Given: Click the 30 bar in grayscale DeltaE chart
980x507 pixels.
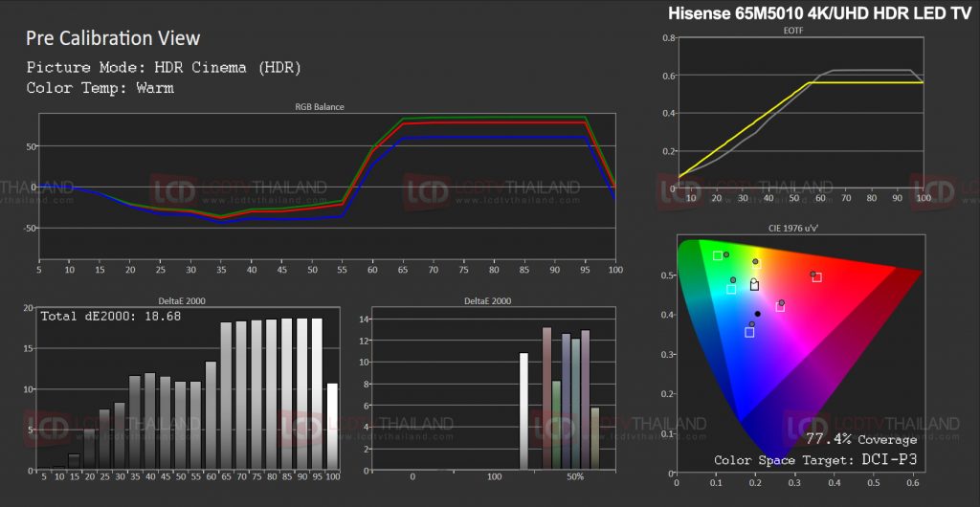Looking at the screenshot, I should click(x=120, y=436).
